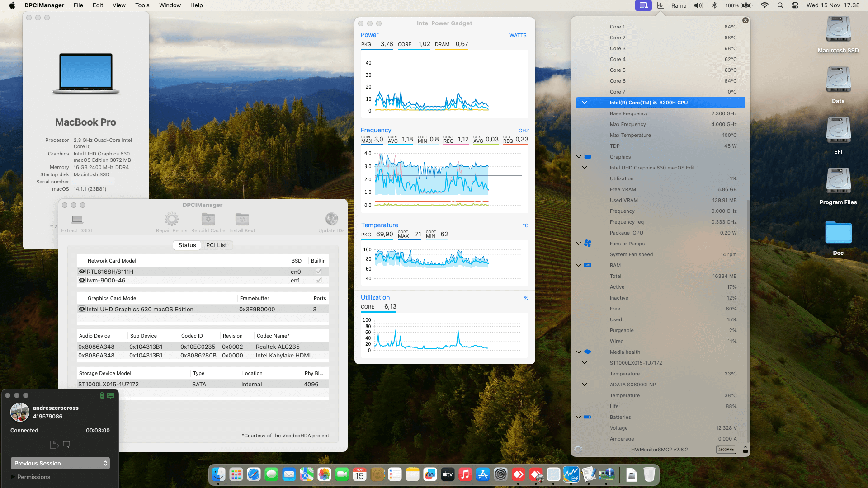The width and height of the screenshot is (868, 488).
Task: Collapse the Fans or Pumps section
Action: (x=579, y=244)
